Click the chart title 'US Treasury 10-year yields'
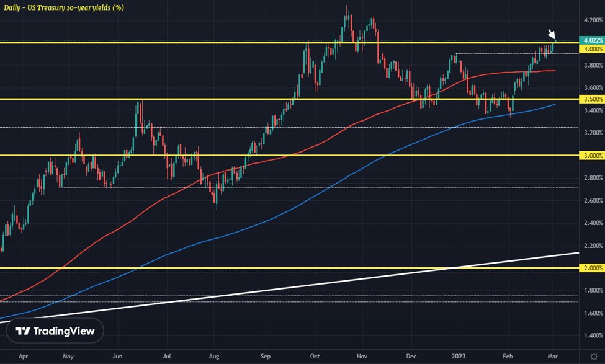 63,7
